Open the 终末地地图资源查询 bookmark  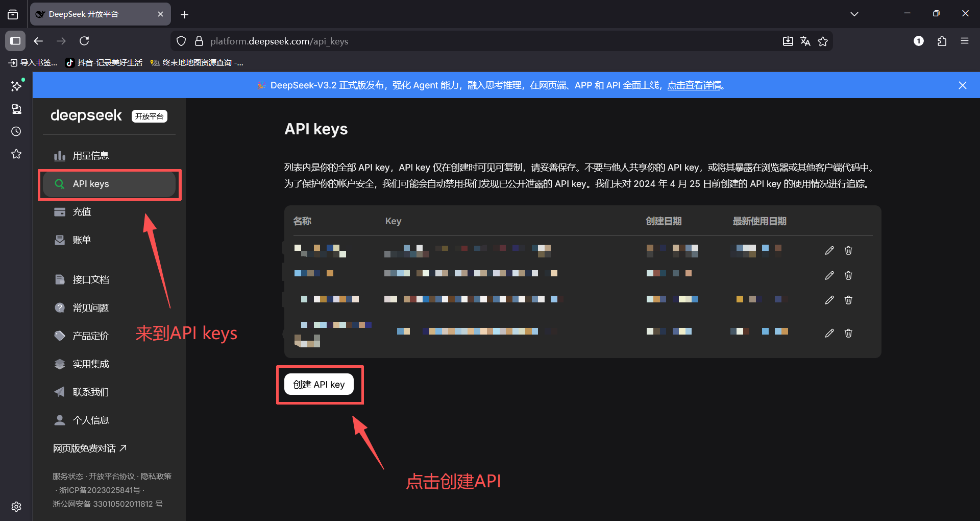[197, 63]
